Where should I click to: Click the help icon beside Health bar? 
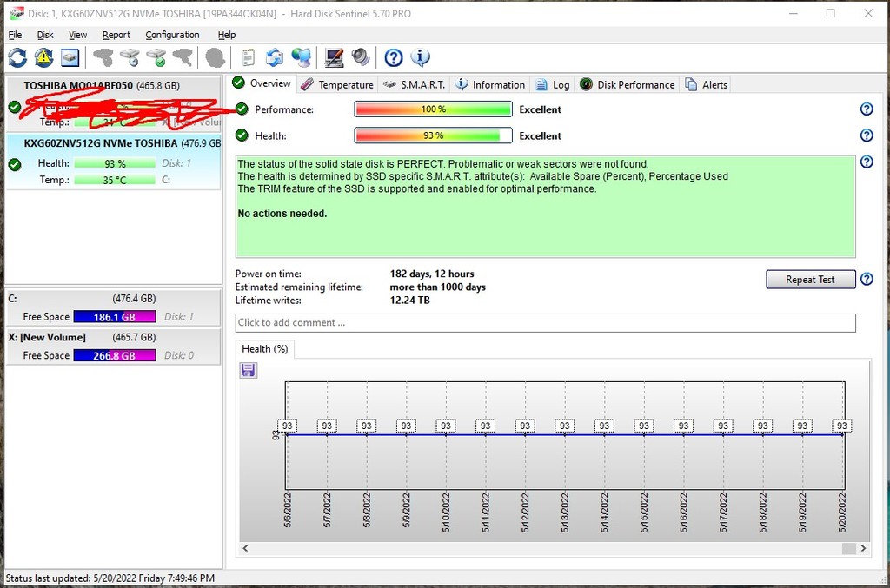[x=867, y=135]
